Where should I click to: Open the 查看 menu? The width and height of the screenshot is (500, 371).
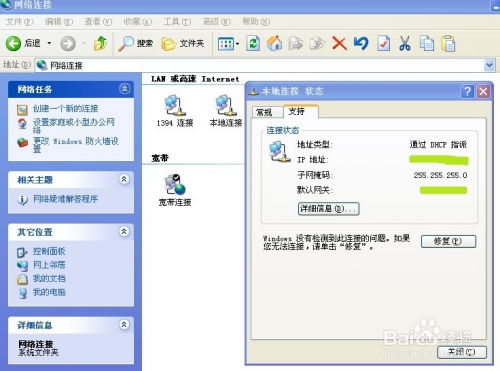[98, 22]
